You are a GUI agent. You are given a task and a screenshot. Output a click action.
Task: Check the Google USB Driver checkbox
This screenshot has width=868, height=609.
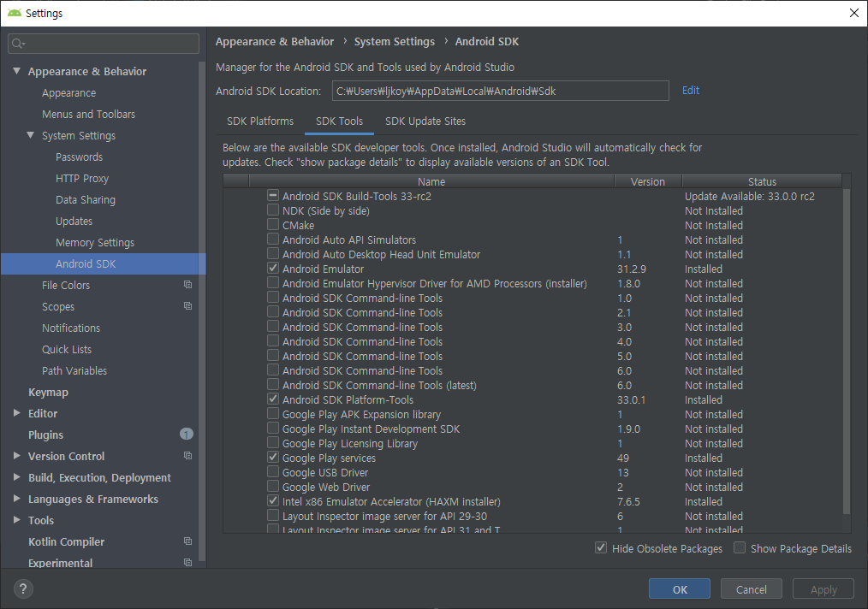(x=273, y=472)
